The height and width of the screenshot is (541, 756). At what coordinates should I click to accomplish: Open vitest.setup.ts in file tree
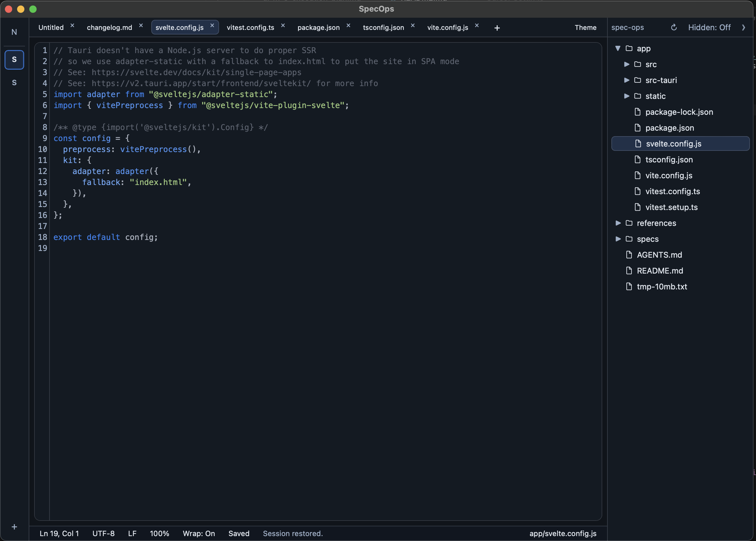(x=680, y=207)
